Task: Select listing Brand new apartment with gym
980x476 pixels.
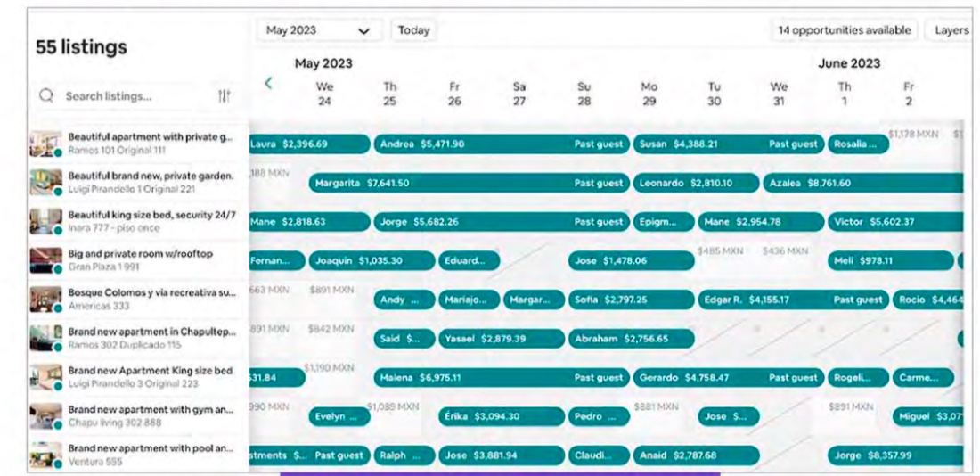Action: click(x=151, y=410)
